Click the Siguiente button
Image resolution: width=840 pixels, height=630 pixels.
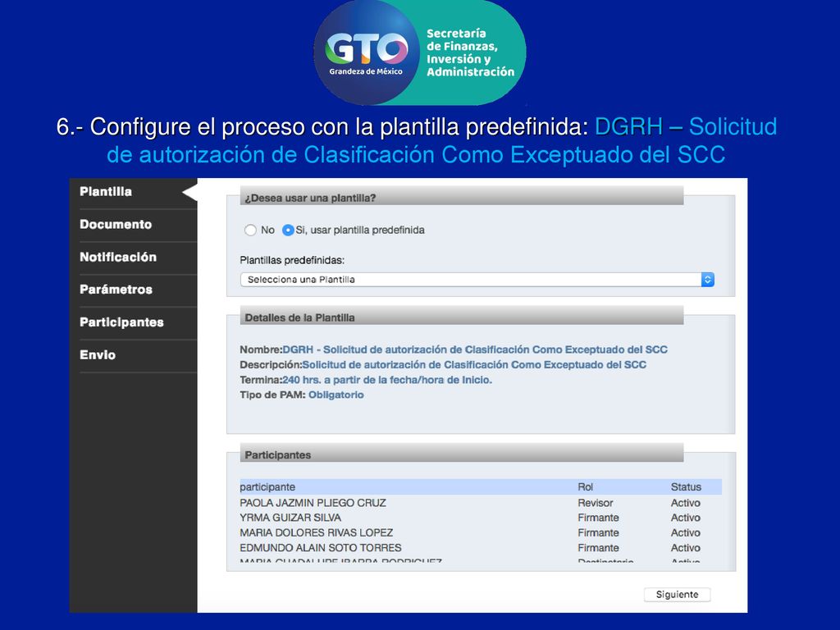pyautogui.click(x=677, y=595)
